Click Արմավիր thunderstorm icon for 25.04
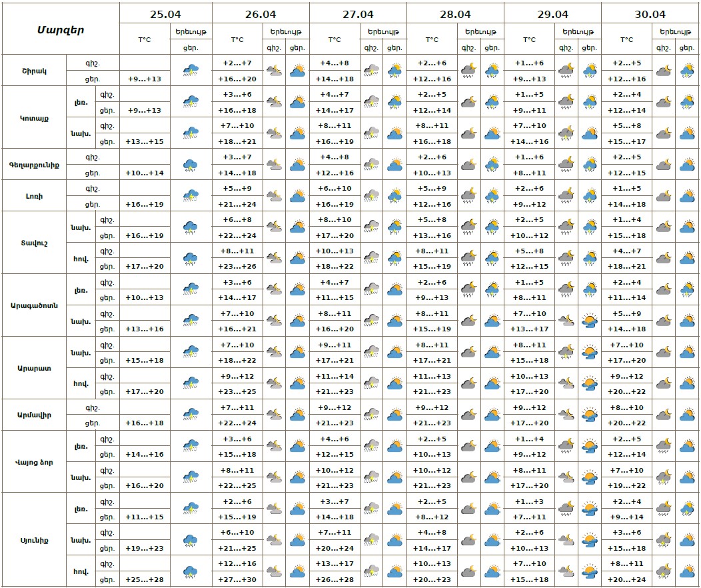 tap(191, 415)
